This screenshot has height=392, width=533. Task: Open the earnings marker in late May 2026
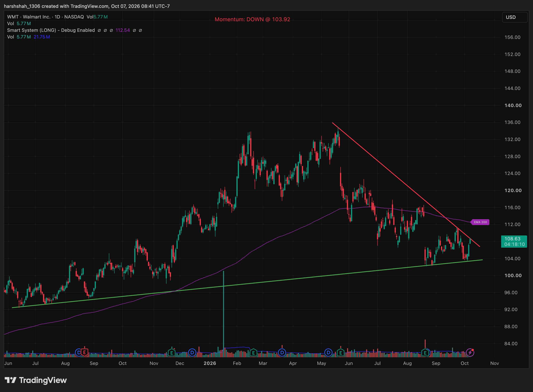pyautogui.click(x=341, y=353)
